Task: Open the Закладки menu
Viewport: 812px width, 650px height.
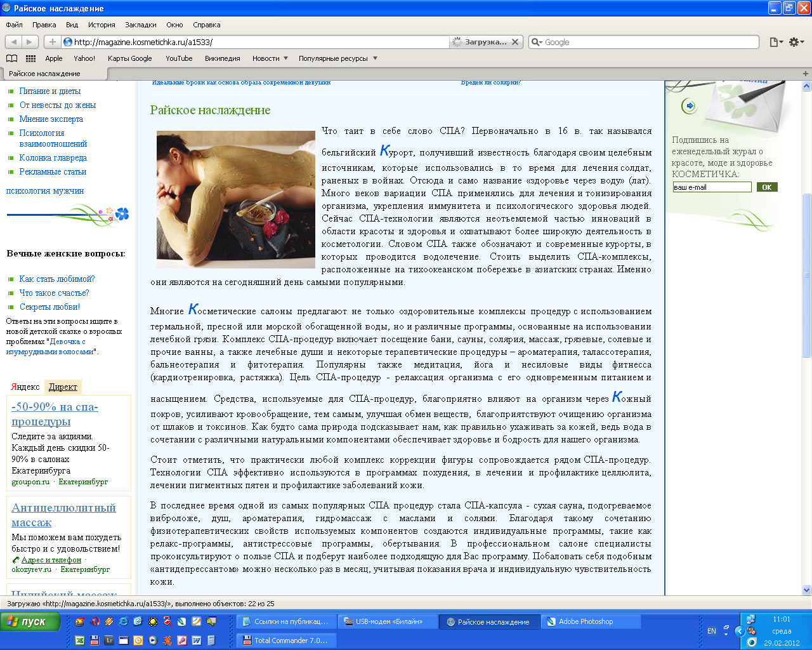Action: 141,25
